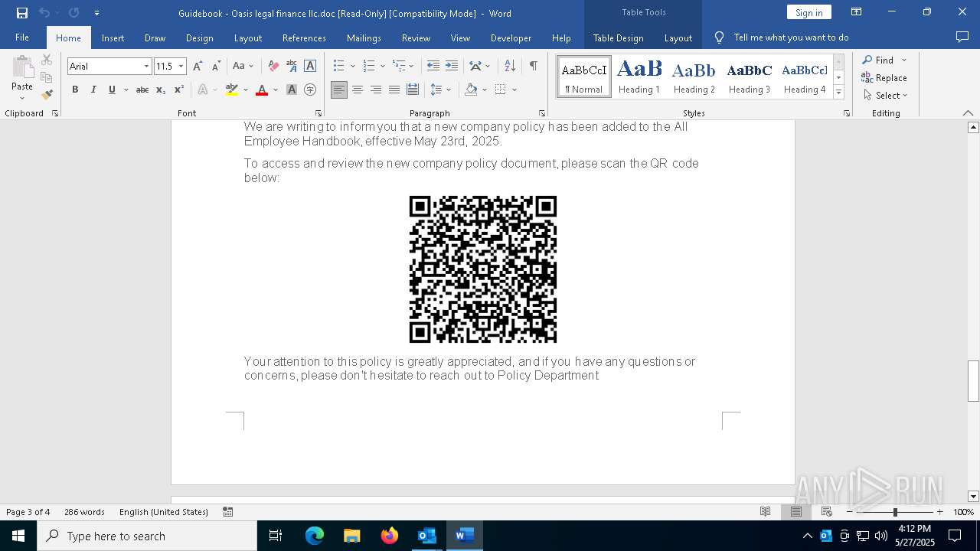Viewport: 980px width, 551px height.
Task: Open the Select dropdown in Editing
Action: 885,96
